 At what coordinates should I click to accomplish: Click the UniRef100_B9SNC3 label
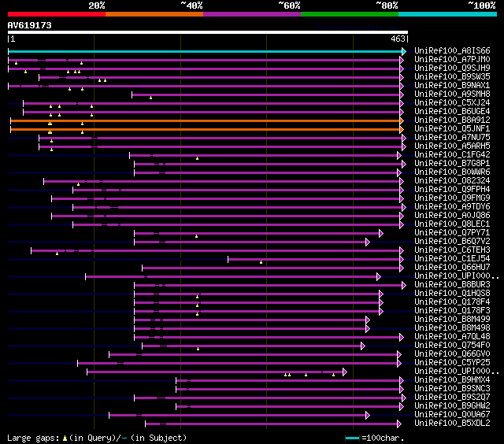pos(452,389)
